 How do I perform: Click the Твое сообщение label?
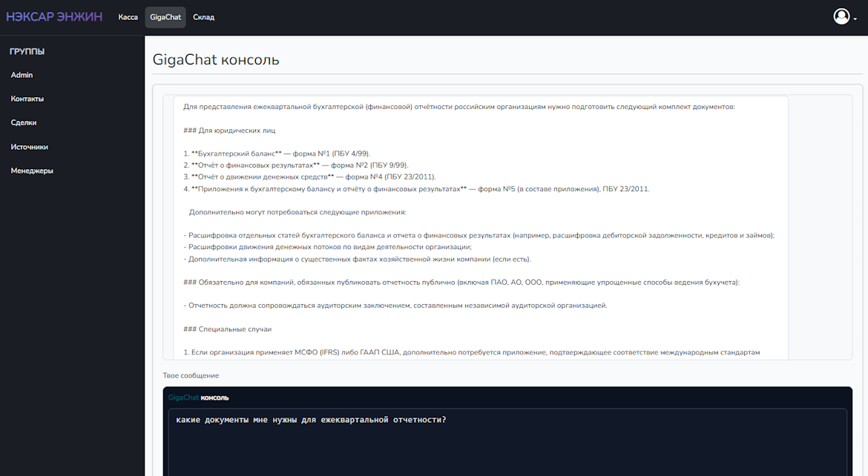tap(191, 376)
